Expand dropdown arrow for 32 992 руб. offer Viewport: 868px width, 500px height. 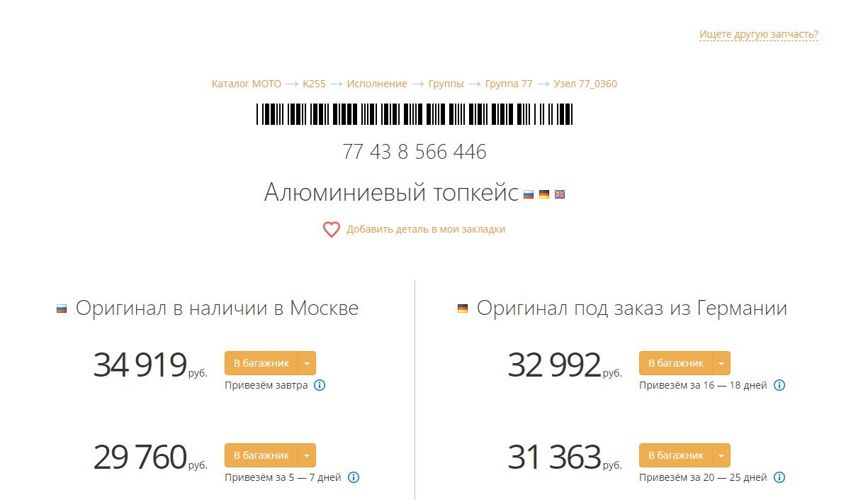pyautogui.click(x=721, y=363)
